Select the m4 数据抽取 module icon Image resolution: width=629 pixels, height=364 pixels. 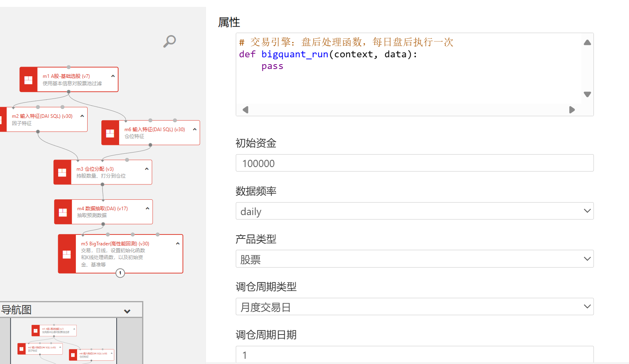pyautogui.click(x=63, y=212)
